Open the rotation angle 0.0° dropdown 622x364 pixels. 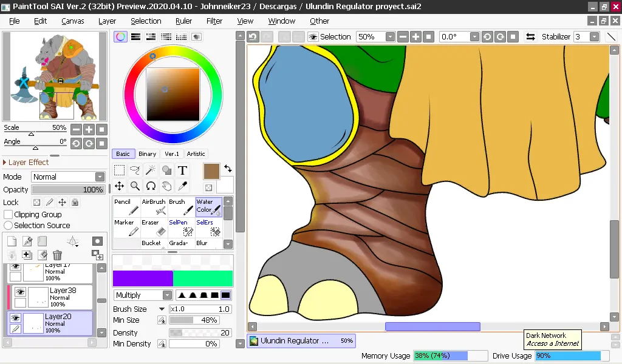[x=474, y=37]
